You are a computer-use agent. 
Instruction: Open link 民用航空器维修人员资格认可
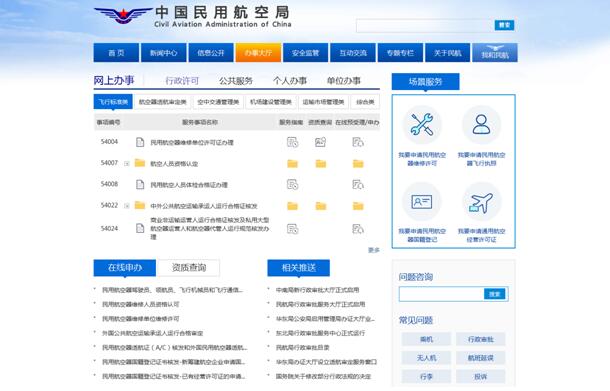pos(140,304)
